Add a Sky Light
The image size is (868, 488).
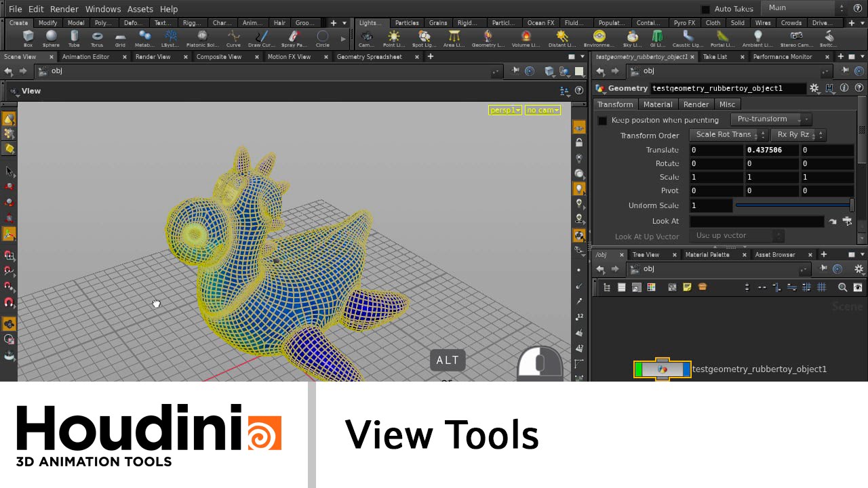(632, 38)
